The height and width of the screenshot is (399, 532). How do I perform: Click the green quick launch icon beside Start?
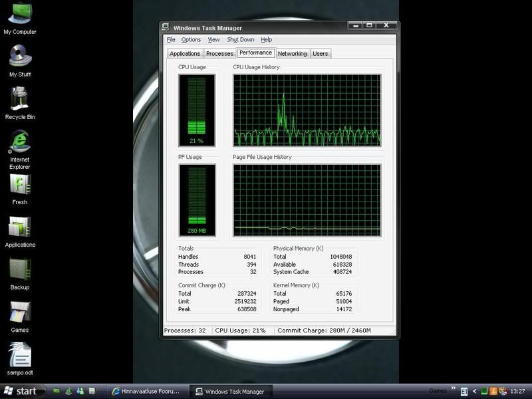(57, 391)
